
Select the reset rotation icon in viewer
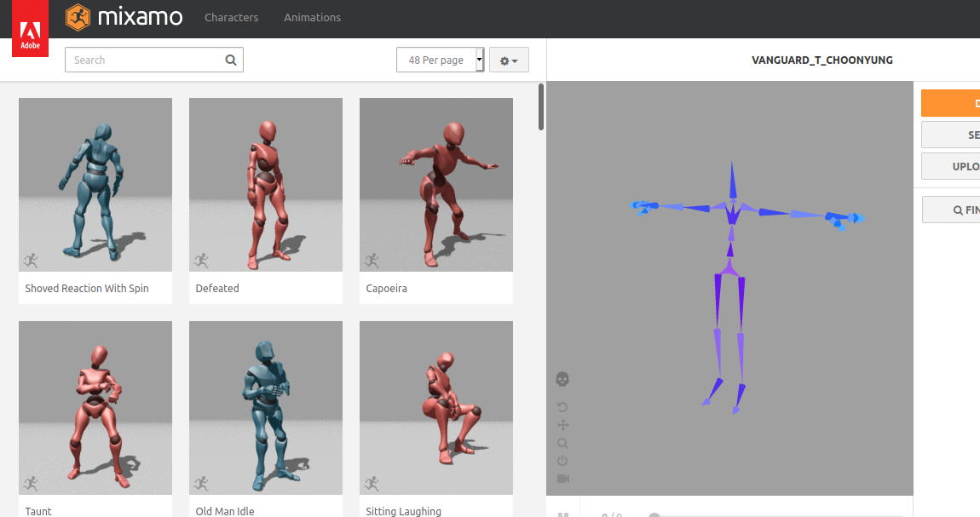click(x=563, y=406)
